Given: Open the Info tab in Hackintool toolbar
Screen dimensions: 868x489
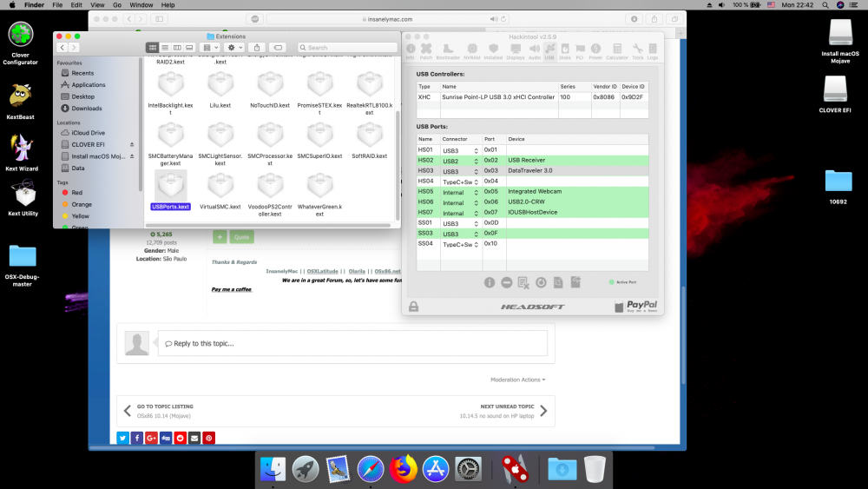Looking at the screenshot, I should coord(411,51).
